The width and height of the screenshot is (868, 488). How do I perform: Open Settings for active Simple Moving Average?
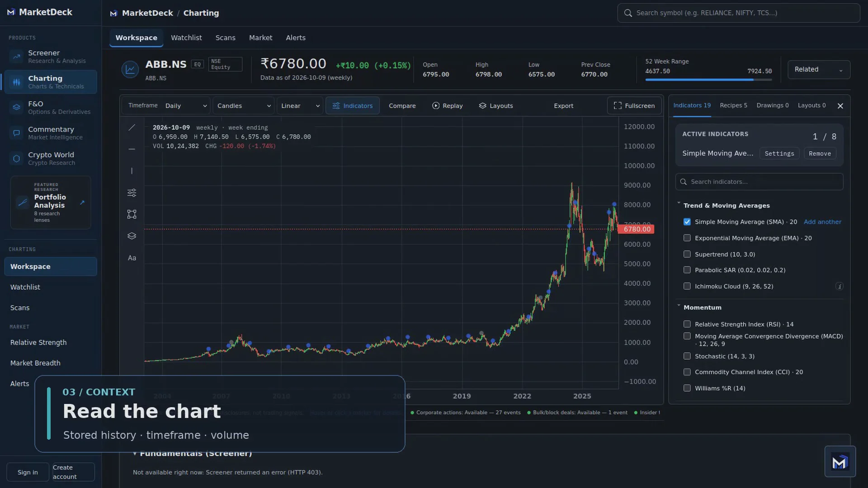point(779,154)
